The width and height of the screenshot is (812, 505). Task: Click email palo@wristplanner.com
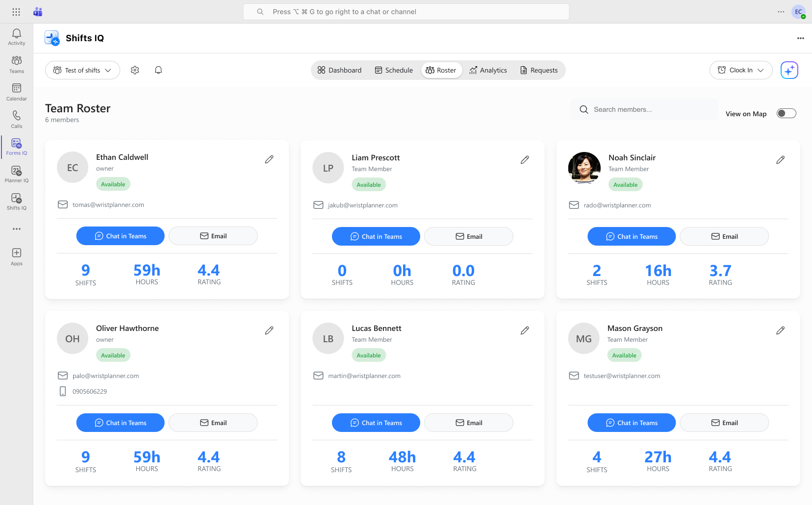click(106, 376)
